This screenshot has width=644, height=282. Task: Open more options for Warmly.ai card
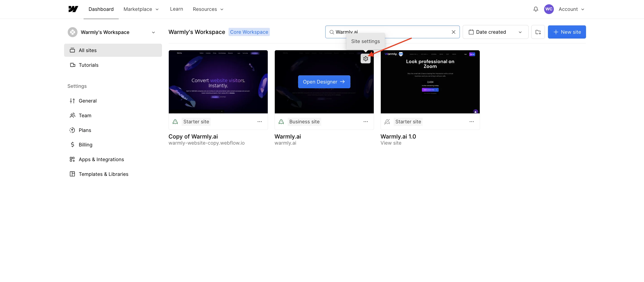pos(366,122)
